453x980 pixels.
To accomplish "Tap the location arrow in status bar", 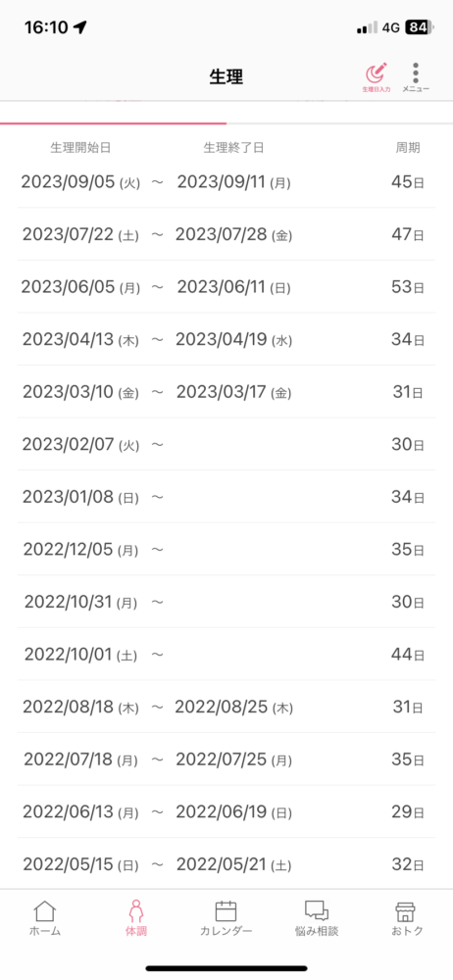I will tap(79, 26).
